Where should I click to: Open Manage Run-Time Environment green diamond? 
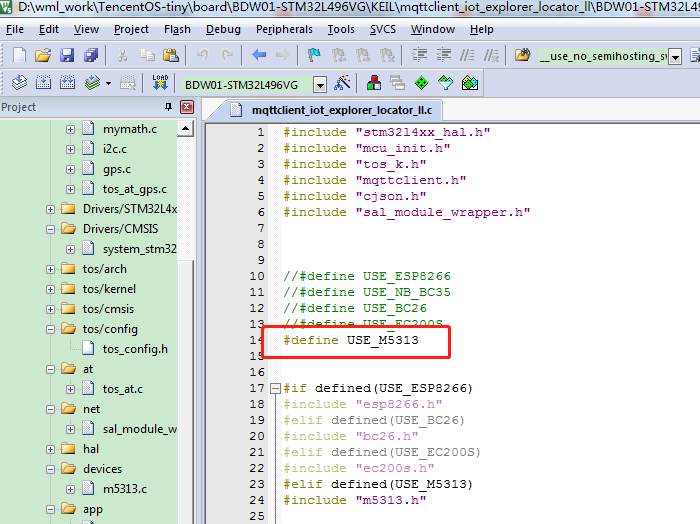421,83
